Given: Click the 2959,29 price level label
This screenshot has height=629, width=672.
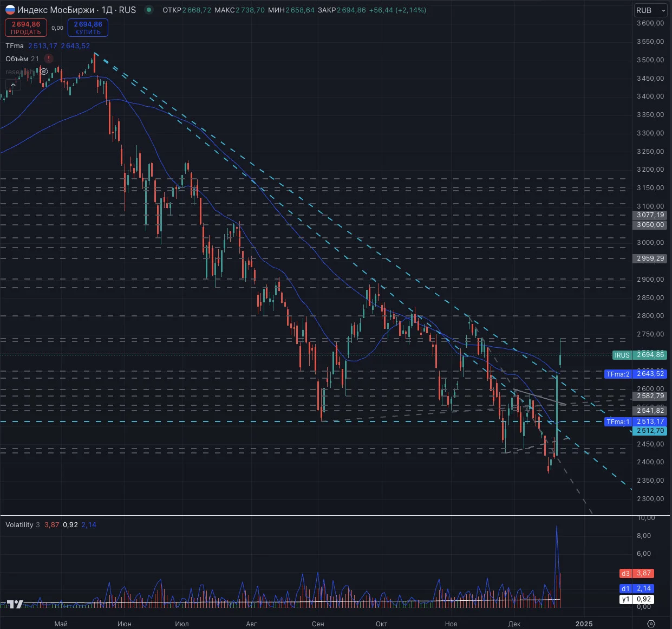Looking at the screenshot, I should (x=650, y=258).
